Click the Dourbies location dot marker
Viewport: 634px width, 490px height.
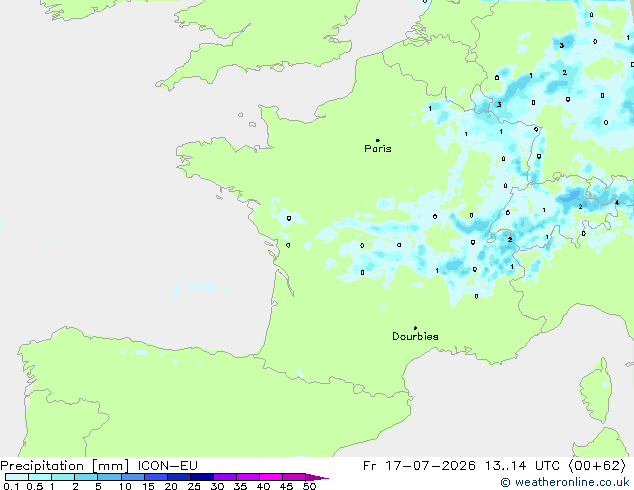coord(415,328)
